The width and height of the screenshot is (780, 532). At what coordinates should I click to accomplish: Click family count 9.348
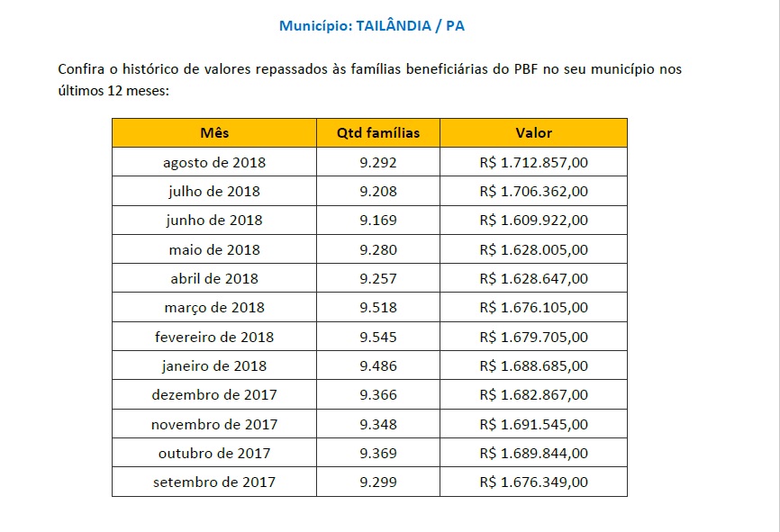point(378,424)
